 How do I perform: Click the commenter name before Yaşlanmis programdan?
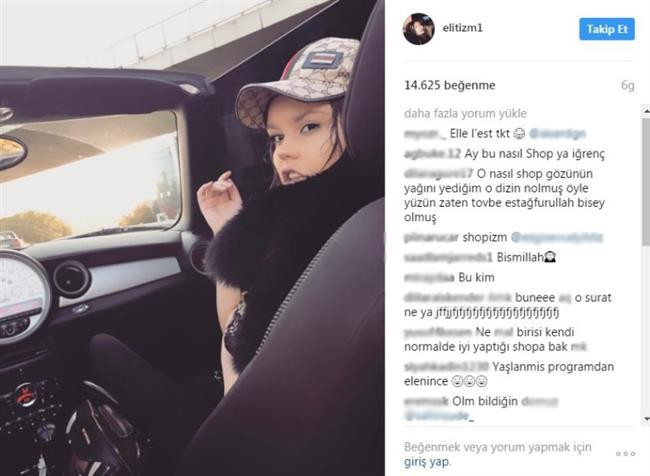tap(446, 367)
